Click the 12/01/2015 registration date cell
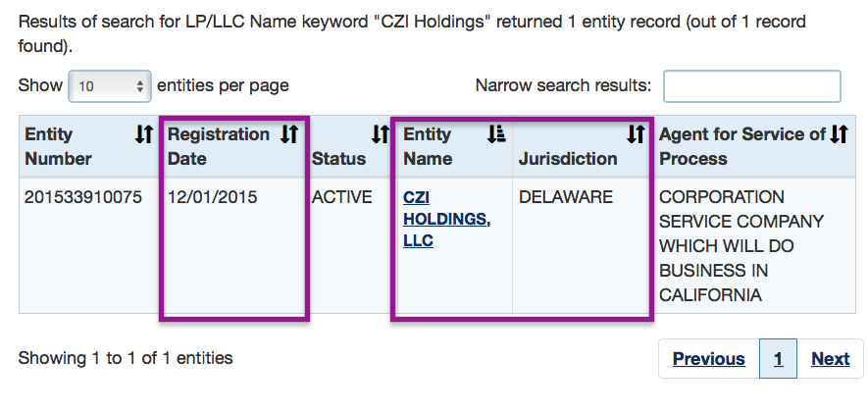The height and width of the screenshot is (413, 868). click(x=213, y=197)
